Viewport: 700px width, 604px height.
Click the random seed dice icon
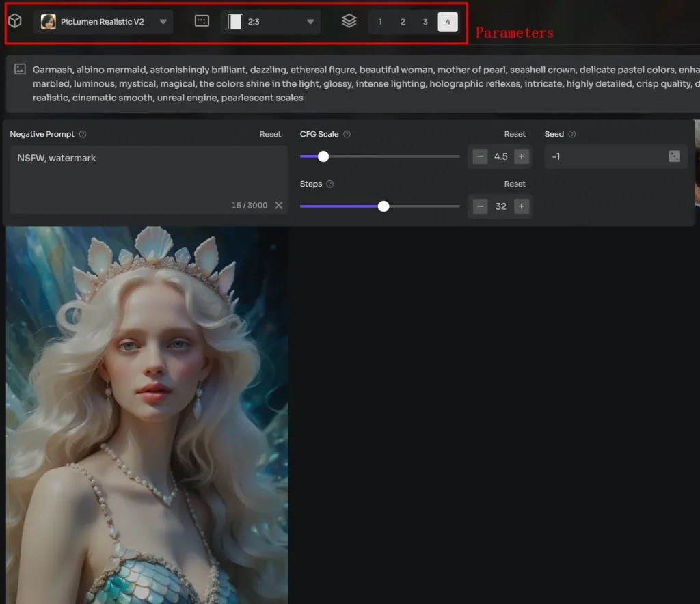674,157
